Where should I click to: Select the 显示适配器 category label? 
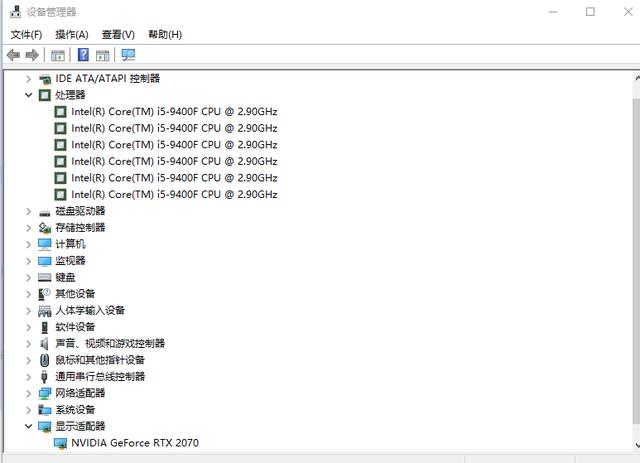pos(80,426)
